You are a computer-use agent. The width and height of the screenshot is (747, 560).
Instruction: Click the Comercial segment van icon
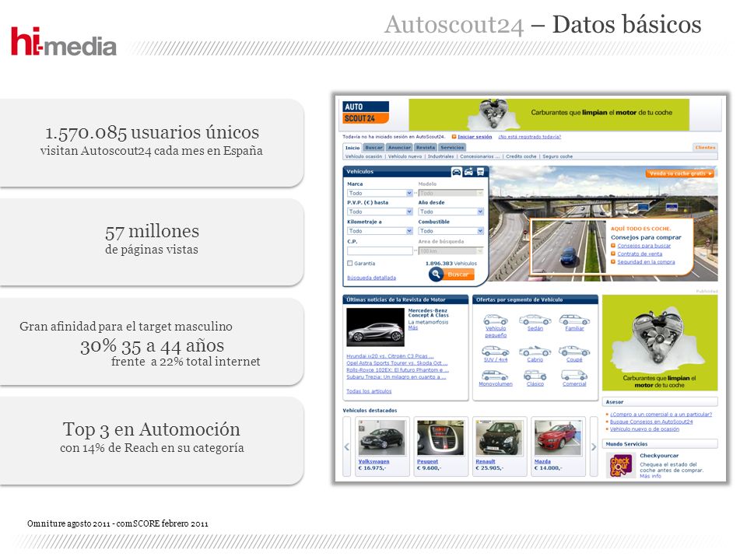tap(574, 376)
